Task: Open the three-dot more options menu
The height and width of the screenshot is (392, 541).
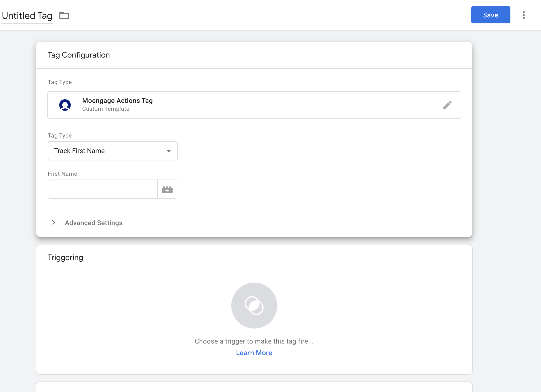Action: [524, 15]
